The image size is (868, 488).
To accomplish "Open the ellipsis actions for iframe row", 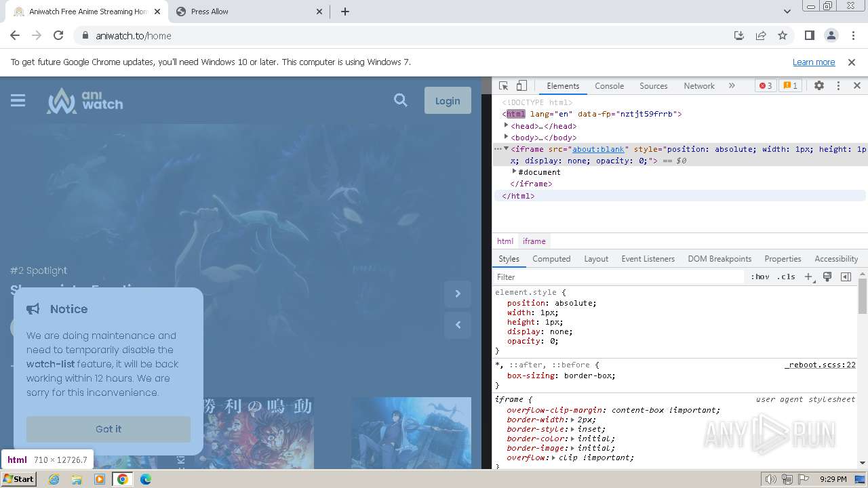I will click(x=498, y=149).
